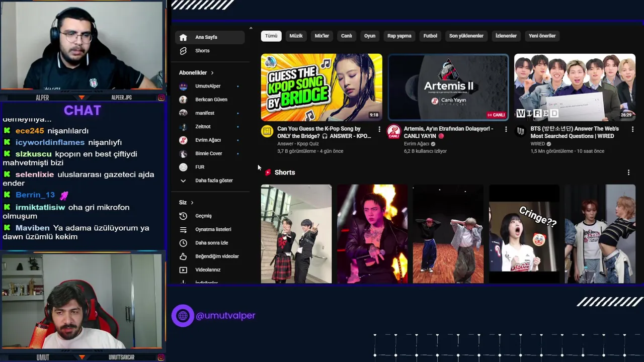The width and height of the screenshot is (644, 362).
Task: Click the Shorts section logo icon
Action: point(268,172)
